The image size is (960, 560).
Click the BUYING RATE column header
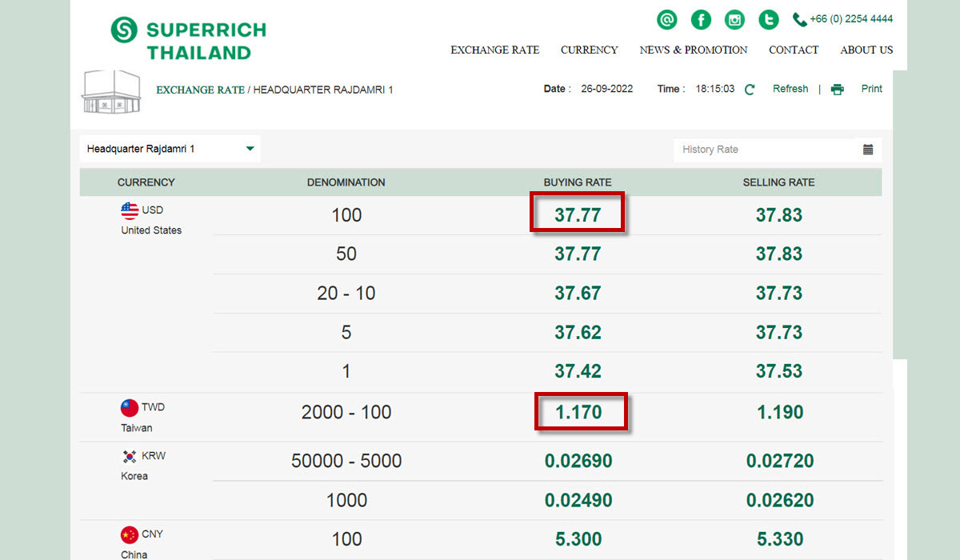578,182
